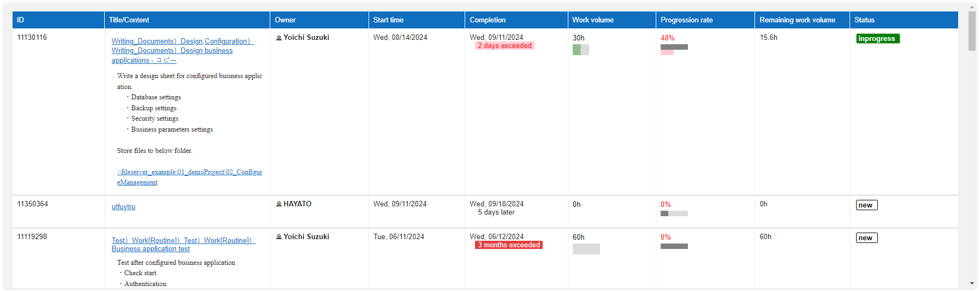Click the scrollbar down arrow
980x291 pixels.
click(x=972, y=283)
